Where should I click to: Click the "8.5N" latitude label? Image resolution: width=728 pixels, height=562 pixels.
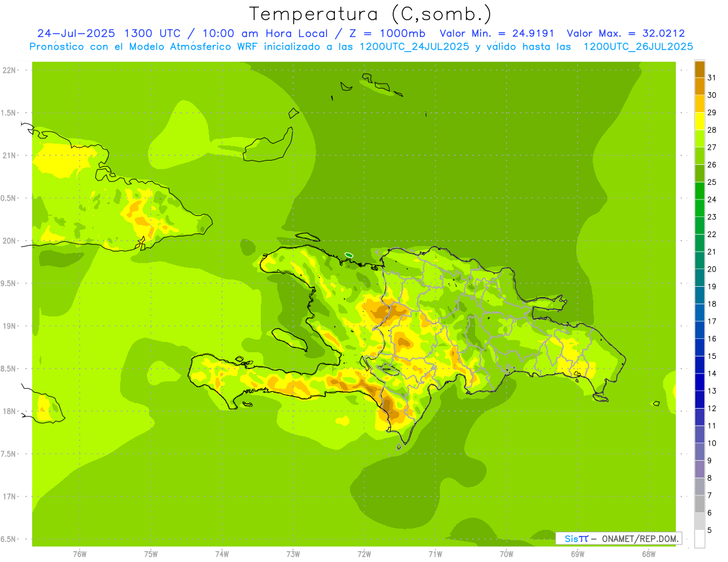[8, 369]
